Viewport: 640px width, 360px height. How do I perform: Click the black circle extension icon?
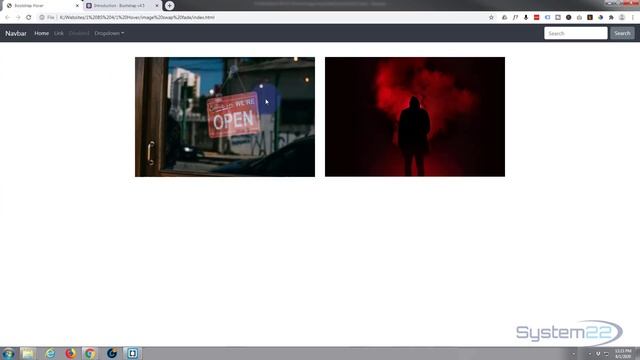569,17
